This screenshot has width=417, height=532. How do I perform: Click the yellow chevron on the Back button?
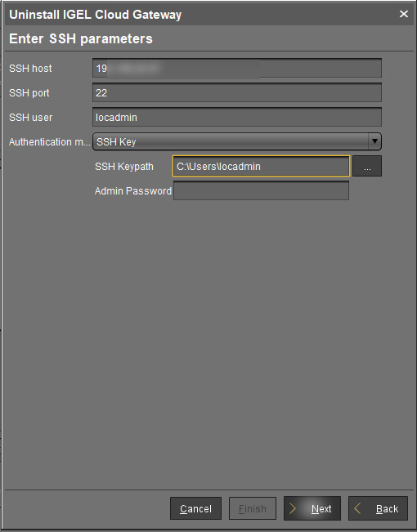click(x=357, y=508)
